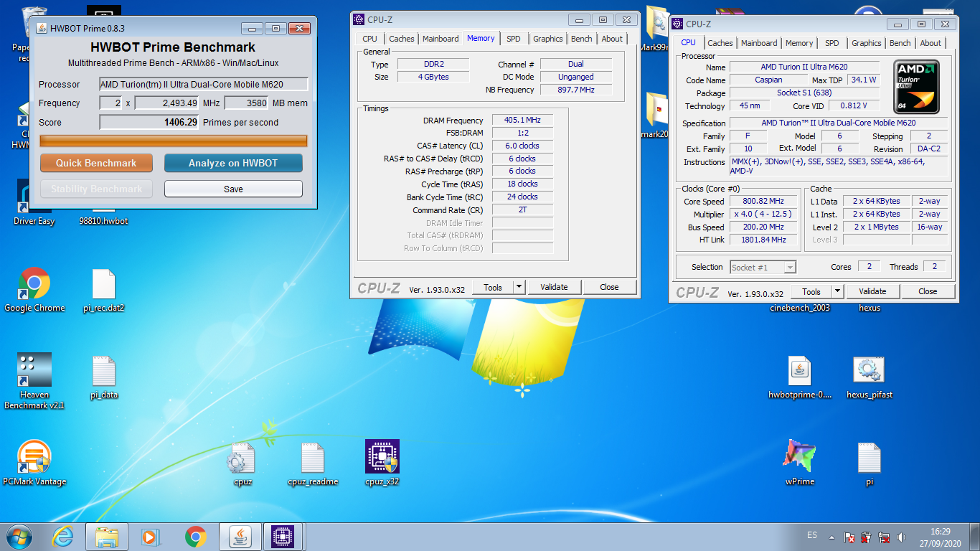Open Bench tab in Memory CPU-Z window

tap(582, 39)
